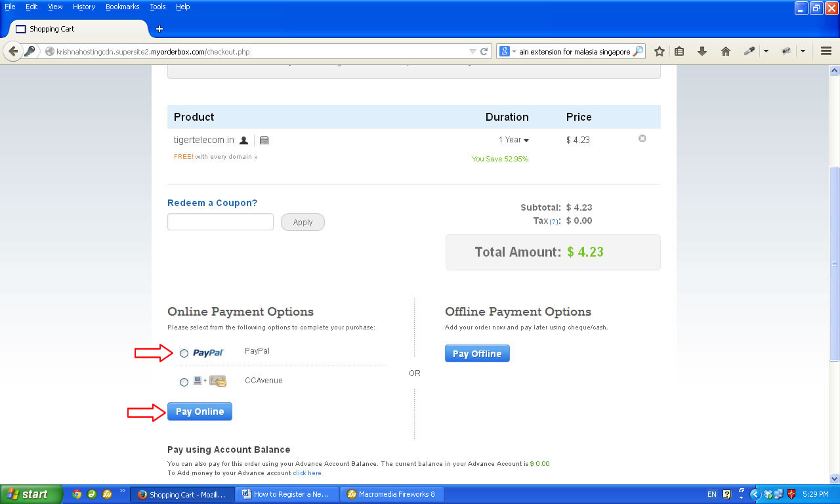Switch to Macromedia Fireworks 8 in taskbar
Image resolution: width=840 pixels, height=504 pixels.
point(391,494)
